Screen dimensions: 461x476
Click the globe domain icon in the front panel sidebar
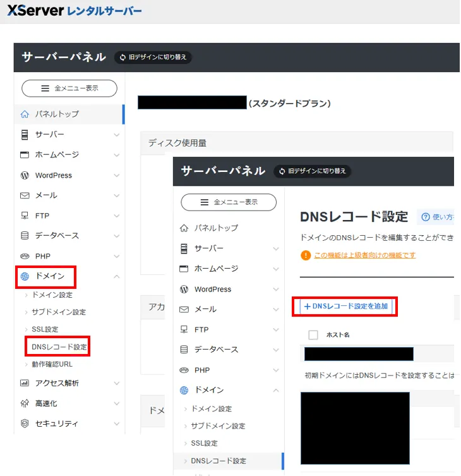point(184,390)
